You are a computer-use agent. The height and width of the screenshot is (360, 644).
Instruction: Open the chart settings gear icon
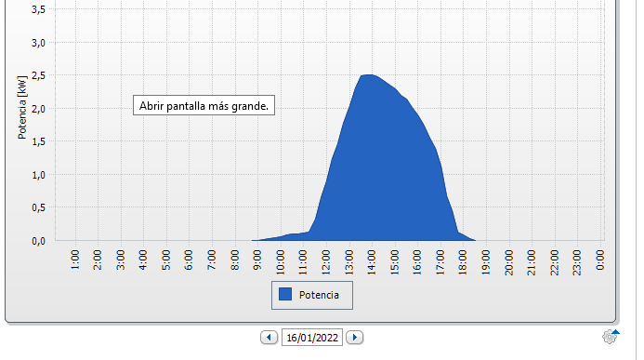click(x=610, y=338)
